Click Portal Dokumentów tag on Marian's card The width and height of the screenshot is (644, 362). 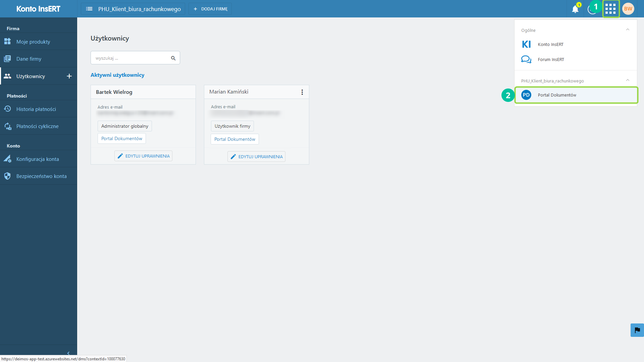point(235,139)
